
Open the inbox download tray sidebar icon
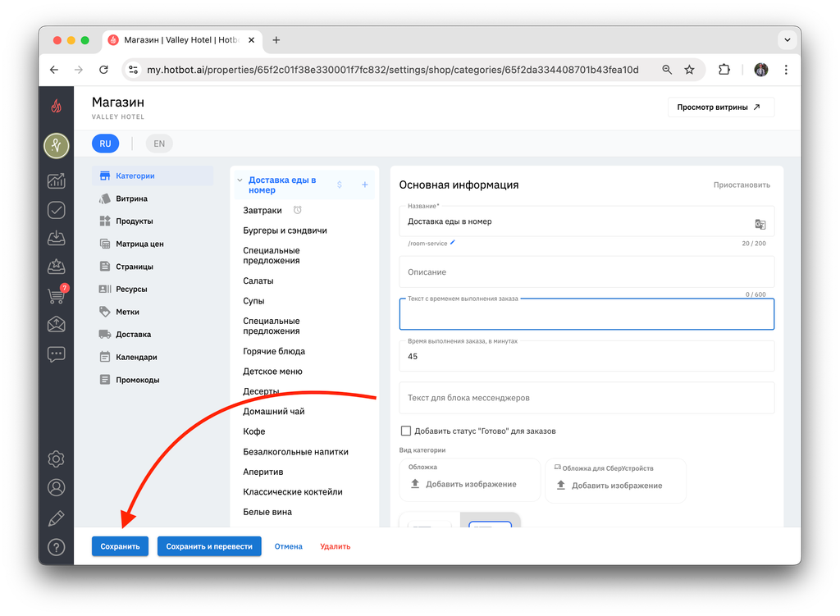coord(57,239)
